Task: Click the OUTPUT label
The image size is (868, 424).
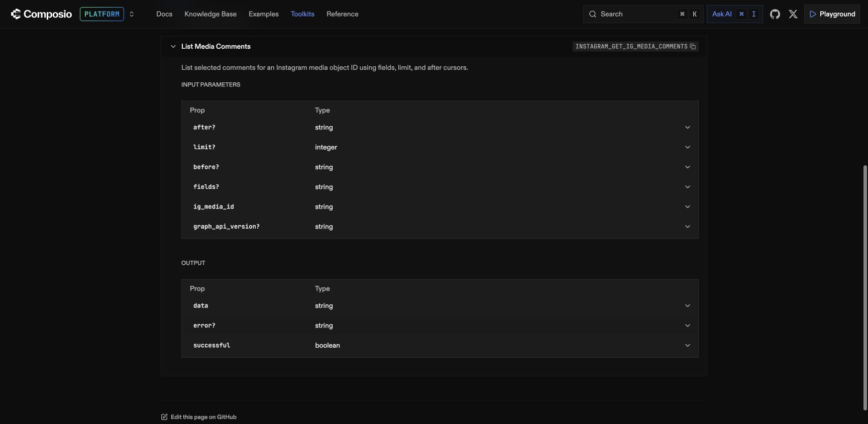Action: point(193,263)
